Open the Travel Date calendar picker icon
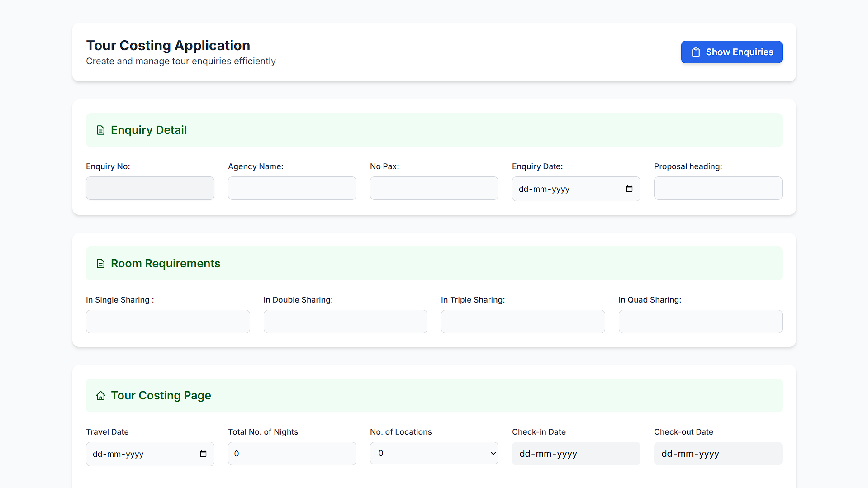Image resolution: width=868 pixels, height=488 pixels. pyautogui.click(x=203, y=454)
